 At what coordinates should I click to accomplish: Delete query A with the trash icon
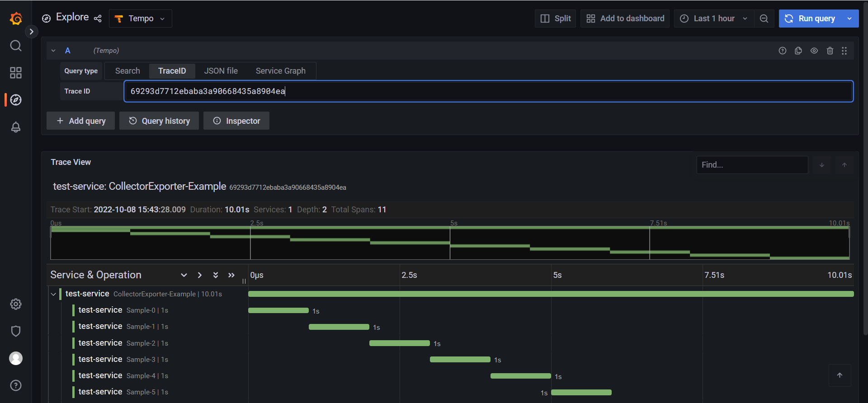830,51
